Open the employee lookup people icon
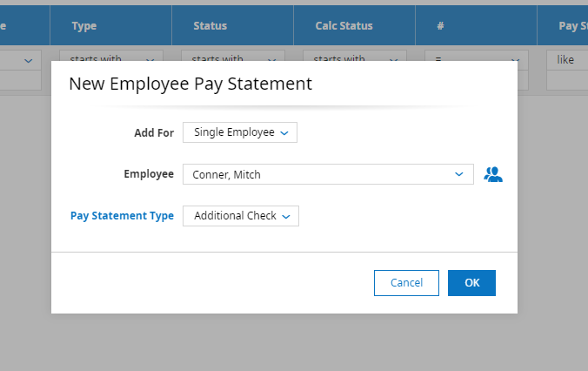This screenshot has width=588, height=371. tap(493, 174)
